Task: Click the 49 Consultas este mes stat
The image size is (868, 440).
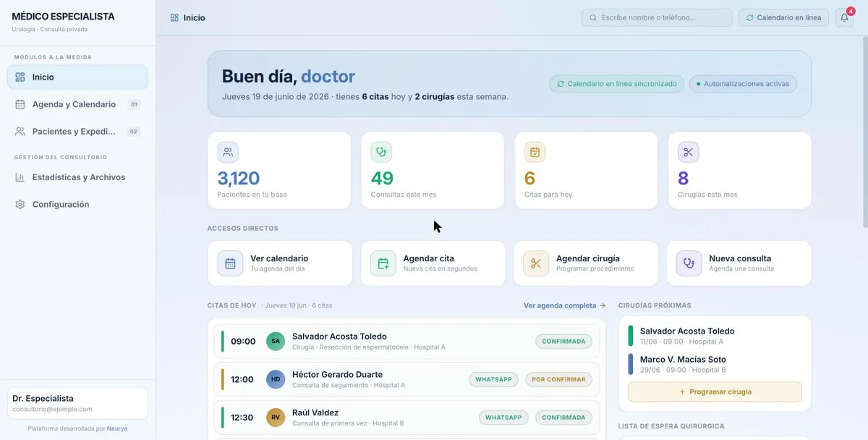Action: click(433, 171)
